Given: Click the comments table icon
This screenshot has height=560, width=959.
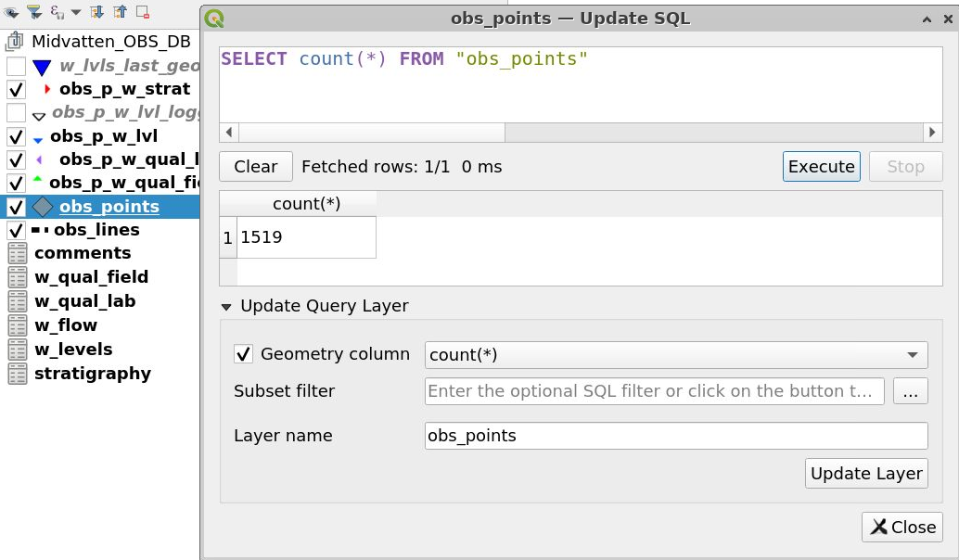Looking at the screenshot, I should tap(18, 253).
